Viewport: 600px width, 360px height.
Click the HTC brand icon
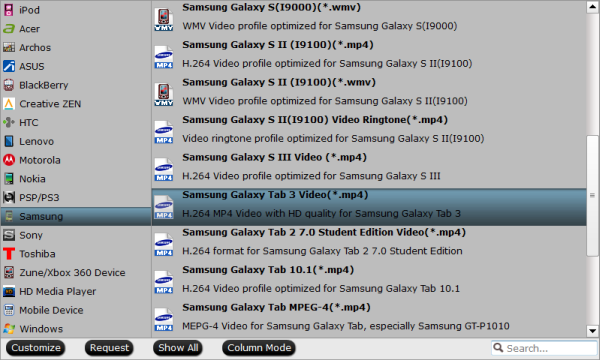click(x=9, y=122)
